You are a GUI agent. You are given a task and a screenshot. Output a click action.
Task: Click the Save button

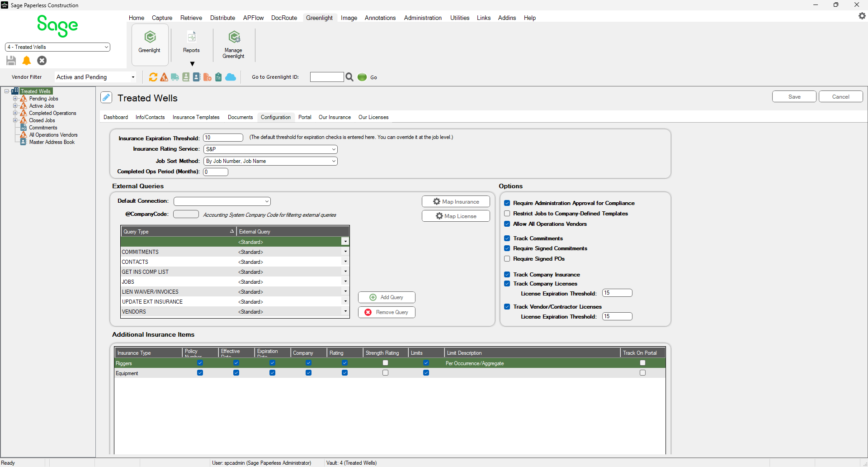pos(794,97)
